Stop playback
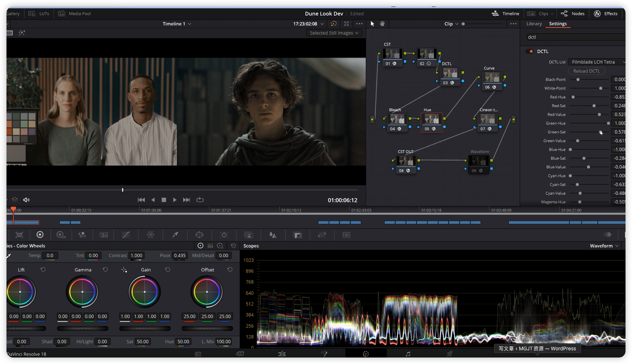 [x=164, y=200]
